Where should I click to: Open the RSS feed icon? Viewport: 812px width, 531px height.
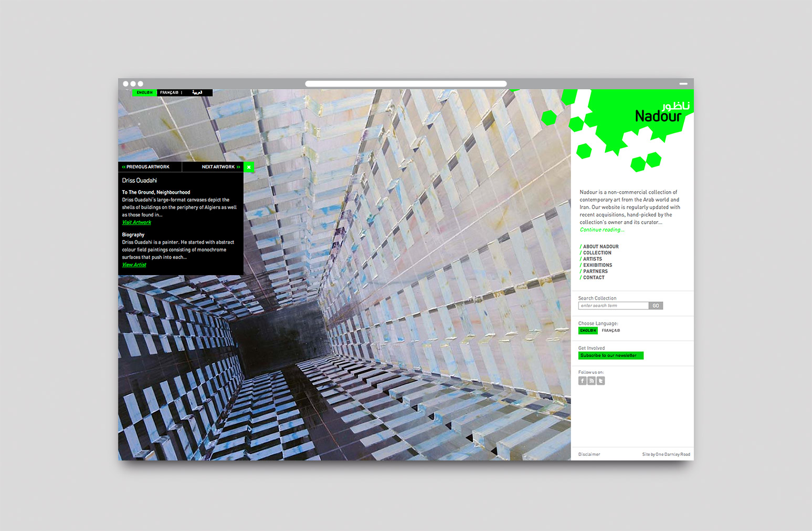click(x=592, y=381)
